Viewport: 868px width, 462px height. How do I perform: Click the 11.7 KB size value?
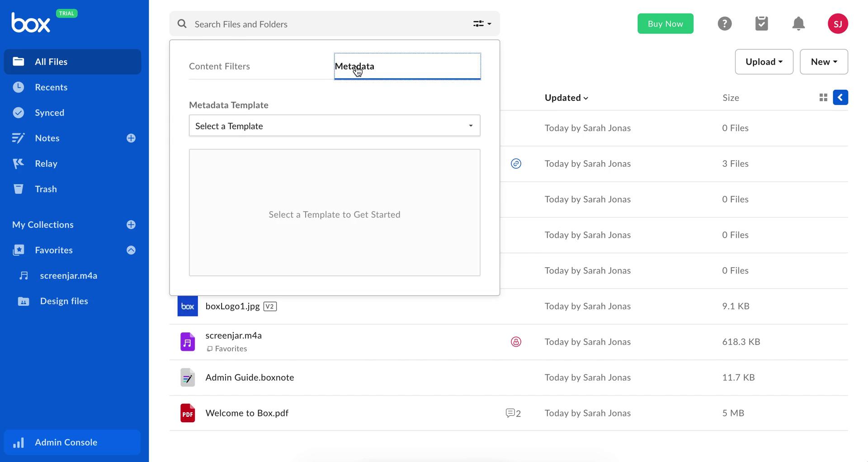coord(738,377)
